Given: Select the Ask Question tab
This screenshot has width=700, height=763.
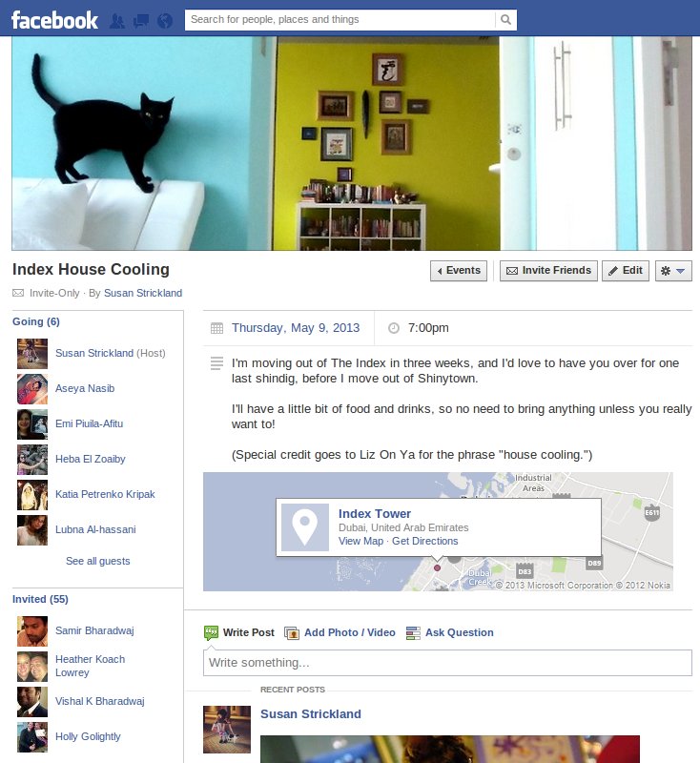Looking at the screenshot, I should click(x=449, y=632).
